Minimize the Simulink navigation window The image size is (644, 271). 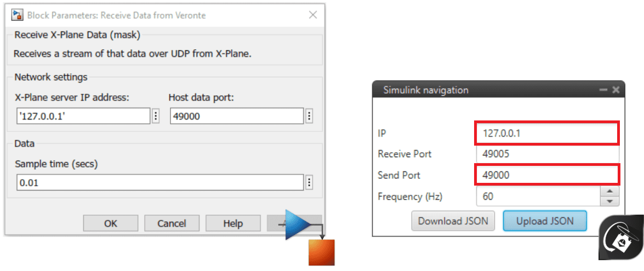tap(604, 90)
